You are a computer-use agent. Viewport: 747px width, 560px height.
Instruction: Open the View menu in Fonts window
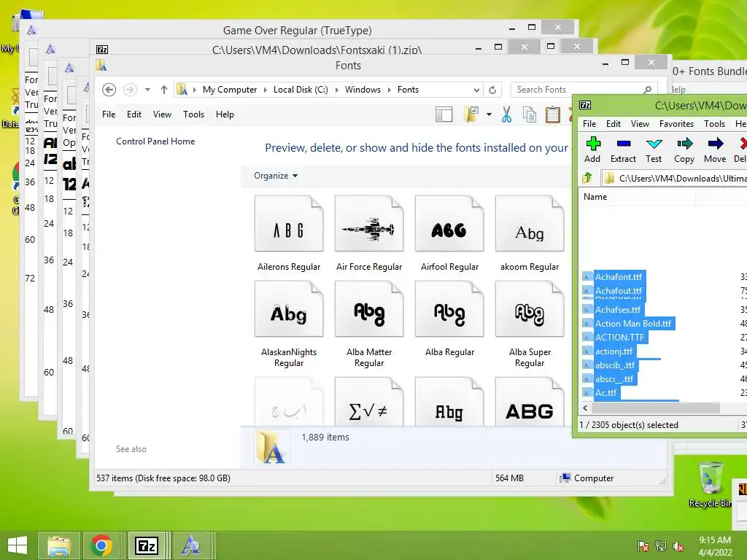162,114
